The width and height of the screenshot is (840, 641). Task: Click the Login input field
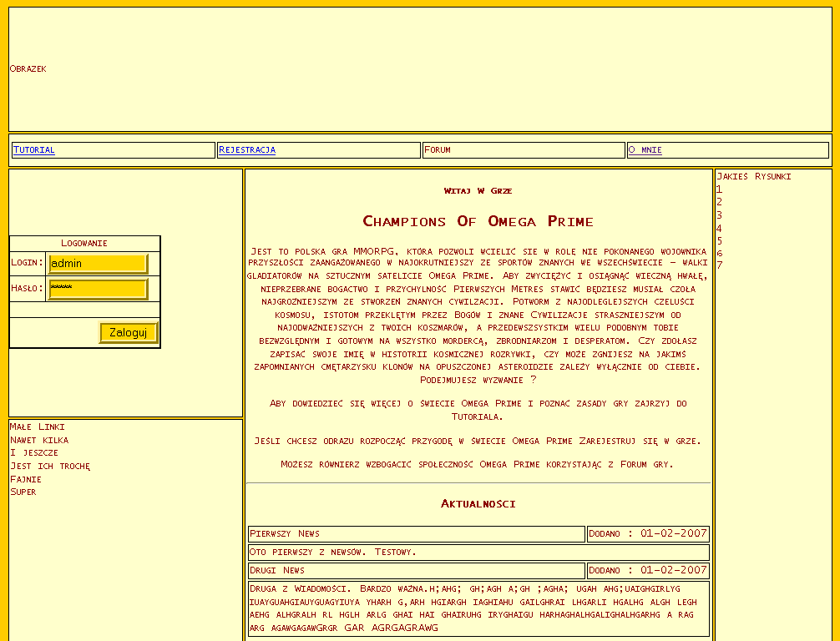click(98, 264)
